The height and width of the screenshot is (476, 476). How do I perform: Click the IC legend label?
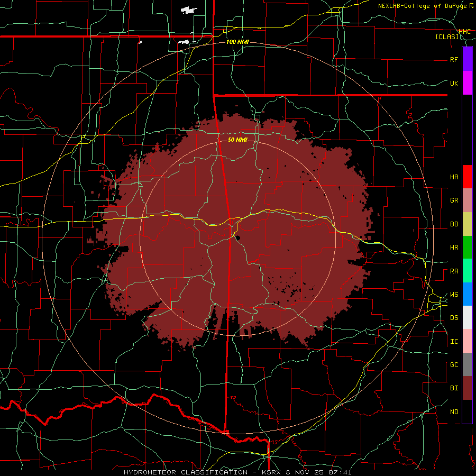454,342
